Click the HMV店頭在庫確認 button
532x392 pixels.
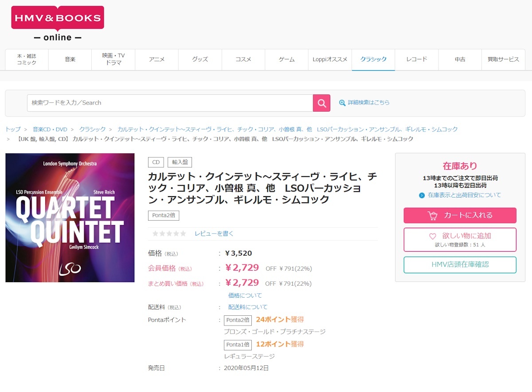(460, 265)
